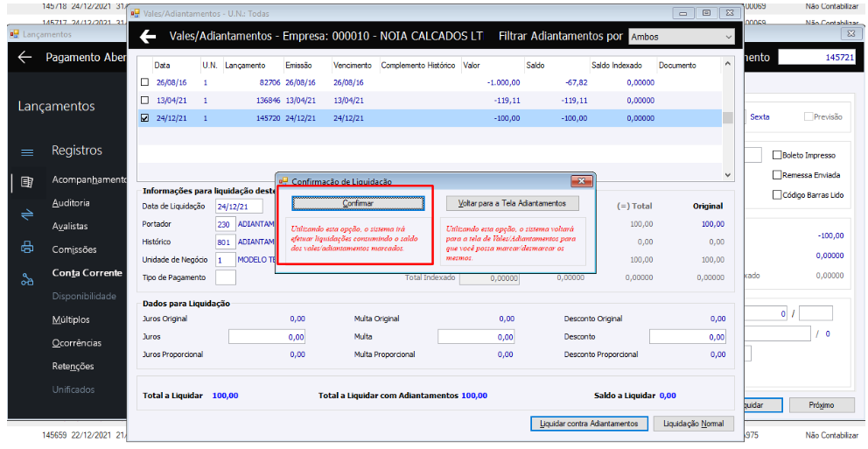Tick the checkbox for row 26/08/16

click(x=145, y=82)
